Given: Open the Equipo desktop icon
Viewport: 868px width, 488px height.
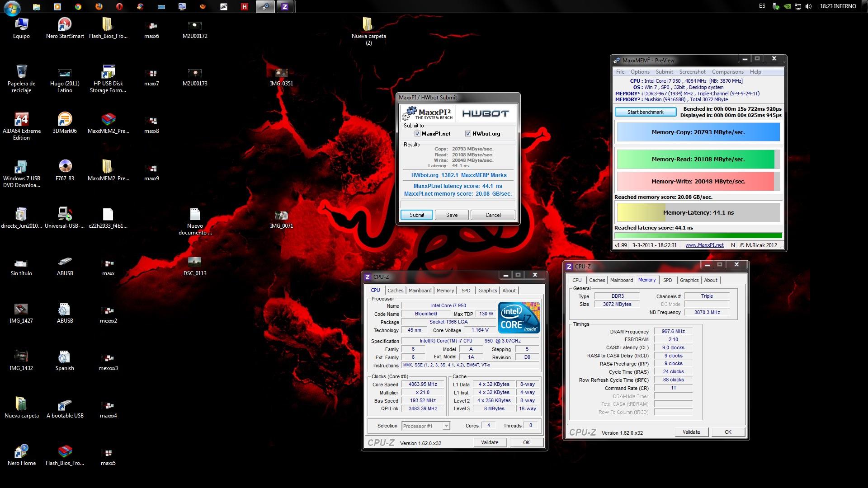Looking at the screenshot, I should click(21, 28).
